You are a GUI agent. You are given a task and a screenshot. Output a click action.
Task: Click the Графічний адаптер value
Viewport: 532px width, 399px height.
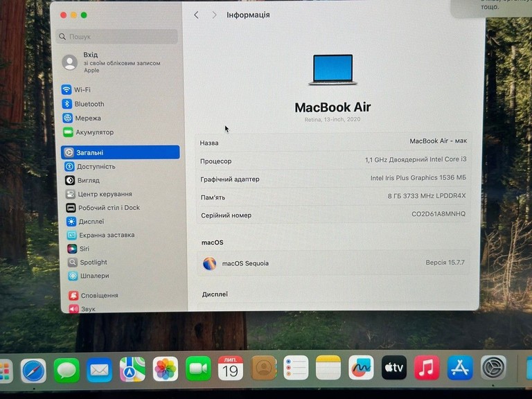click(x=418, y=178)
